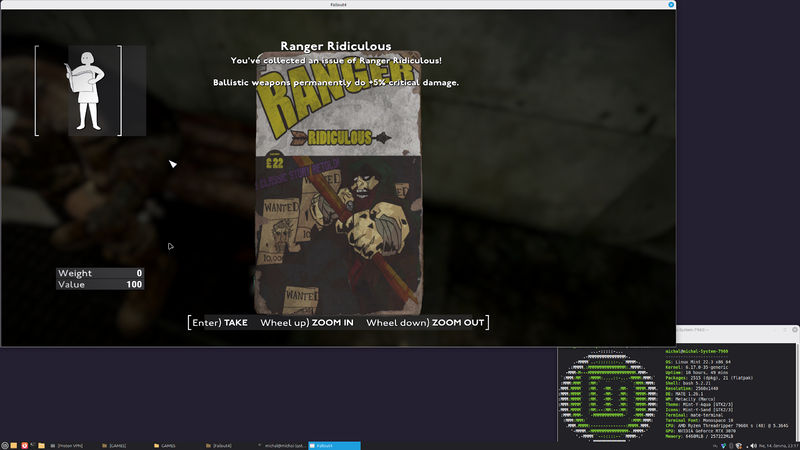The image size is (800, 450).
Task: Click the 'OS: Linux Mint' line in terminal
Action: click(x=698, y=362)
